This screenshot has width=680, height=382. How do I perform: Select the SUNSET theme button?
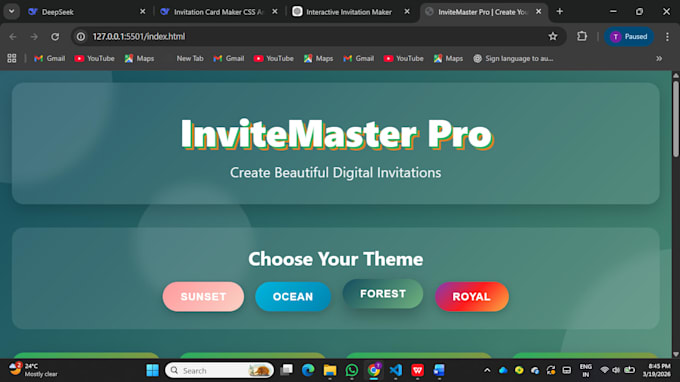pos(203,297)
